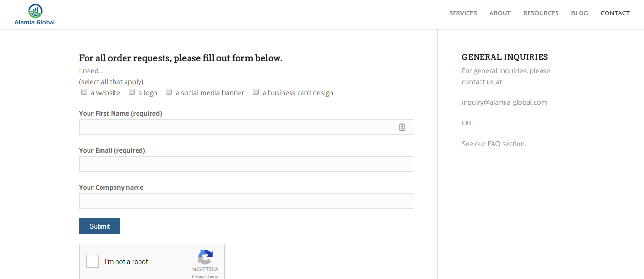Focus the Your Email input field
The width and height of the screenshot is (644, 279).
click(x=246, y=164)
